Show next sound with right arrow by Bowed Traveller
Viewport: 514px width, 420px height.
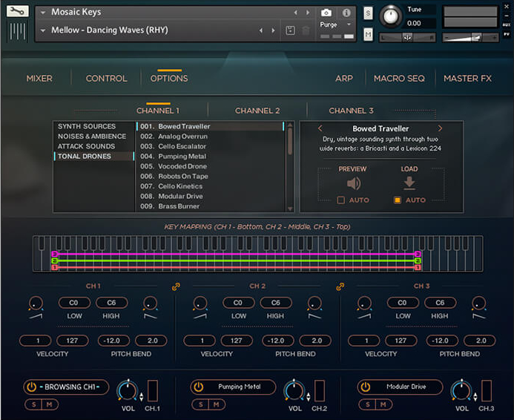pos(440,128)
